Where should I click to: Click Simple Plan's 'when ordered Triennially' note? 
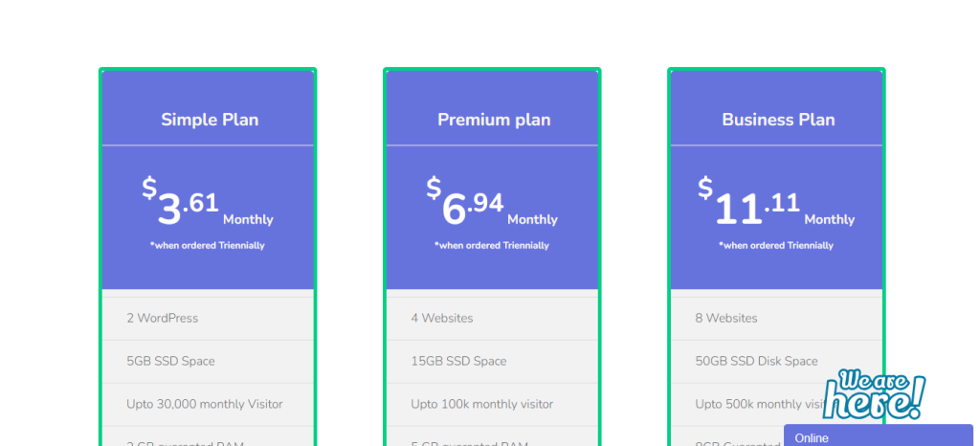208,246
